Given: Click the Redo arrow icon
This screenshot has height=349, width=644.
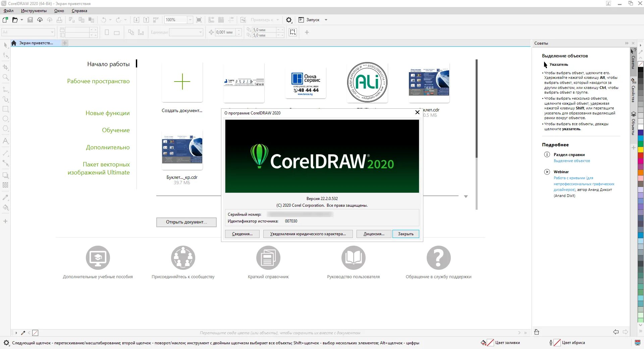Looking at the screenshot, I should pos(118,20).
